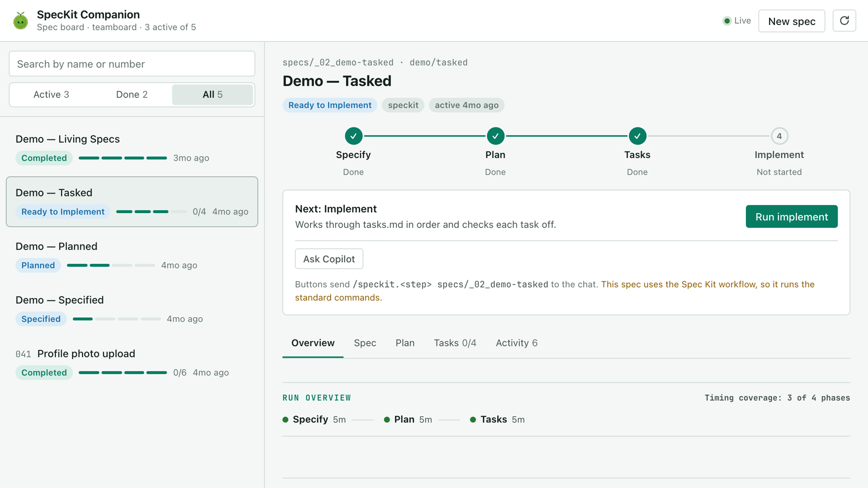
Task: Show All 5 specs filter
Action: 212,95
